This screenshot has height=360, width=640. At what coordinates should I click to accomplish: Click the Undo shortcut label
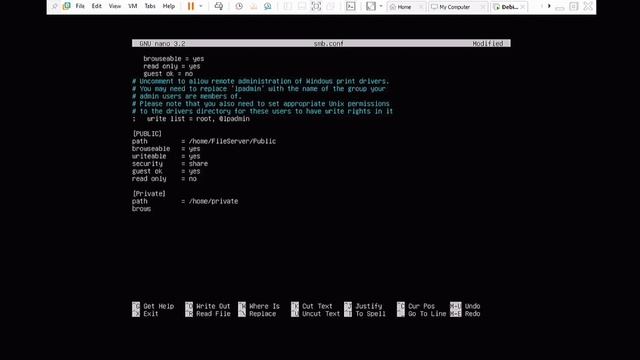pyautogui.click(x=472, y=306)
